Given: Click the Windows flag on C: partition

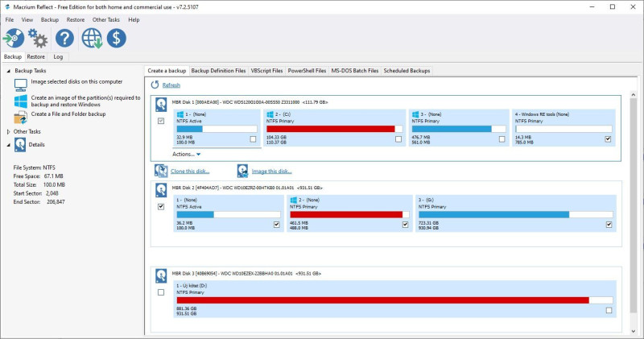Looking at the screenshot, I should pos(270,114).
